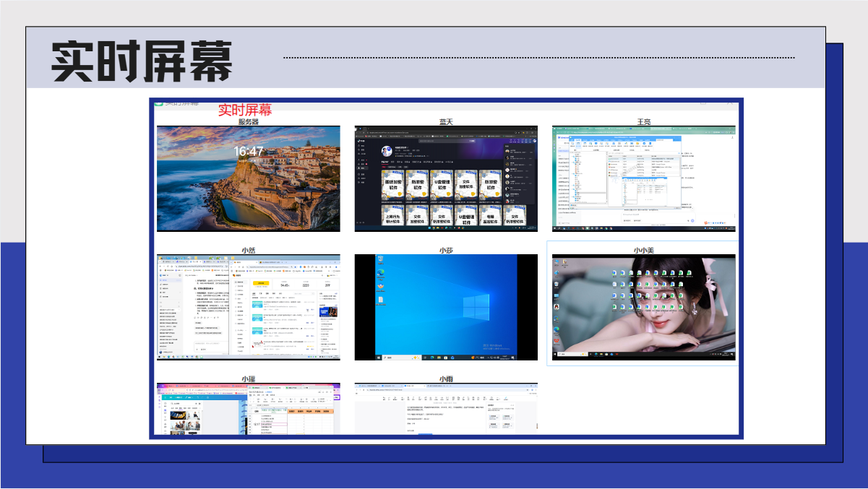This screenshot has height=489, width=868.
Task: Select 王亮's live screen thumbnail
Action: [x=643, y=178]
